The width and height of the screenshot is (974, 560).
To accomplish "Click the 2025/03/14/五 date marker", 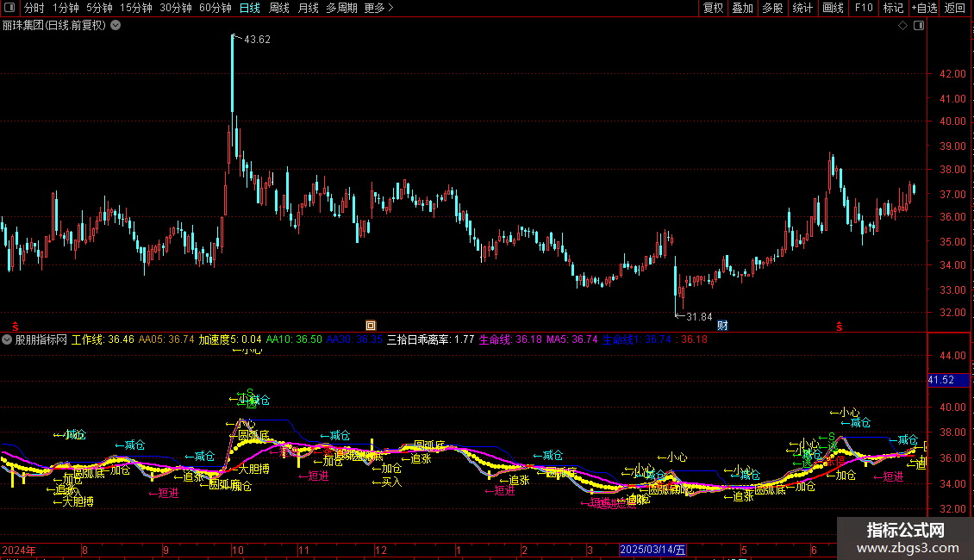I will 652,550.
